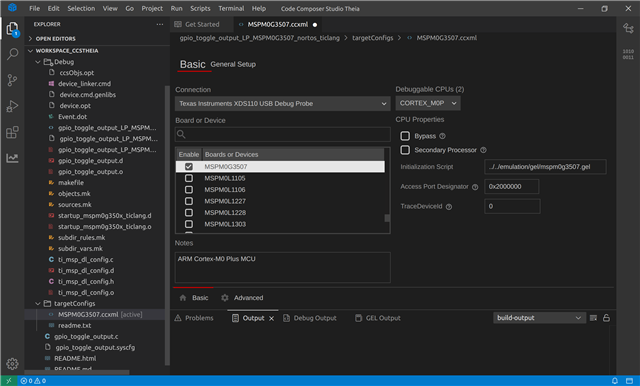Open the Terminal menu
Image resolution: width=640 pixels, height=386 pixels.
(231, 8)
